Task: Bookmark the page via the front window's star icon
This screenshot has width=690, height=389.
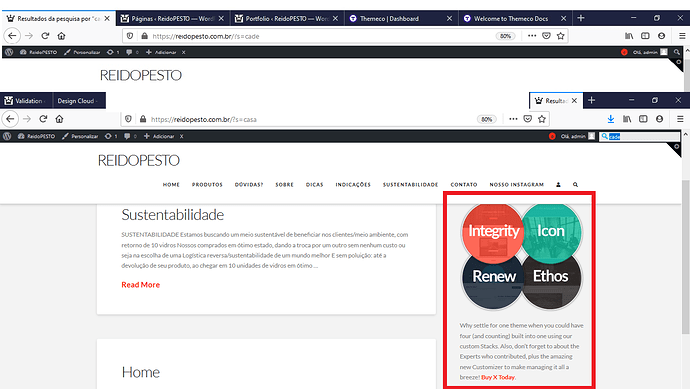Action: pyautogui.click(x=542, y=119)
